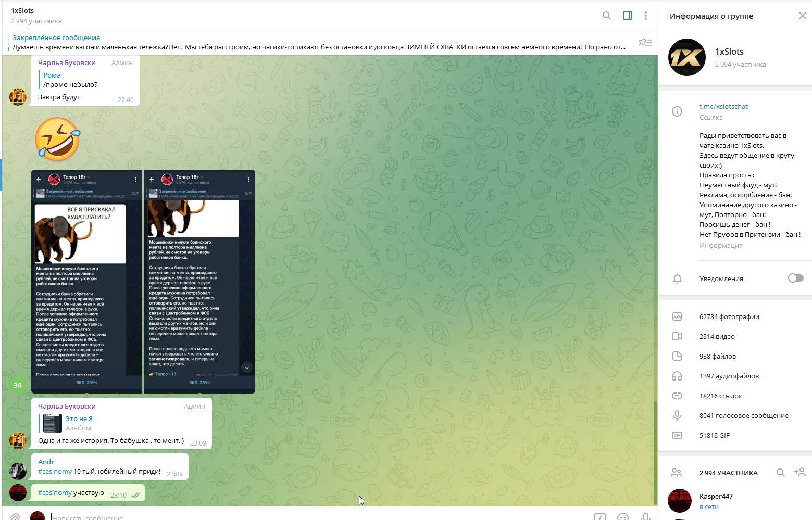The image size is (812, 520).
Task: Click the photos icon in shared media
Action: 677,316
